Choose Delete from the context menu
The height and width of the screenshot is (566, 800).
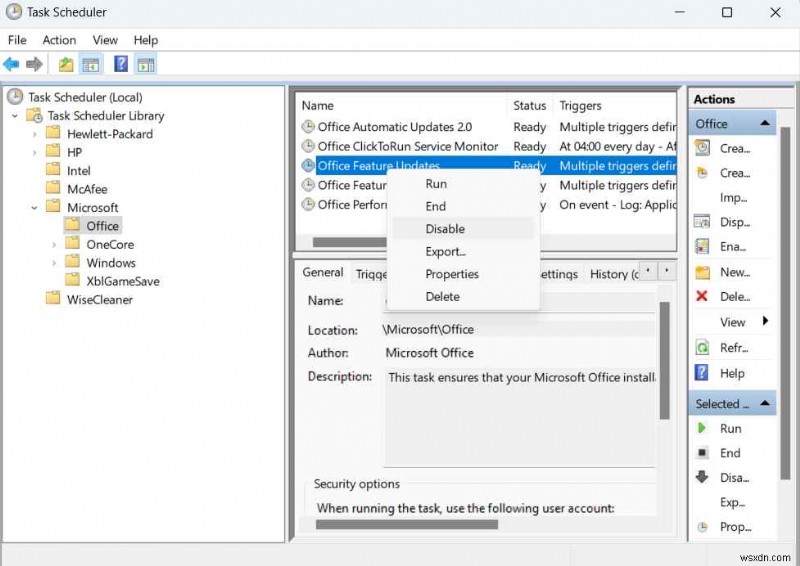(463, 296)
